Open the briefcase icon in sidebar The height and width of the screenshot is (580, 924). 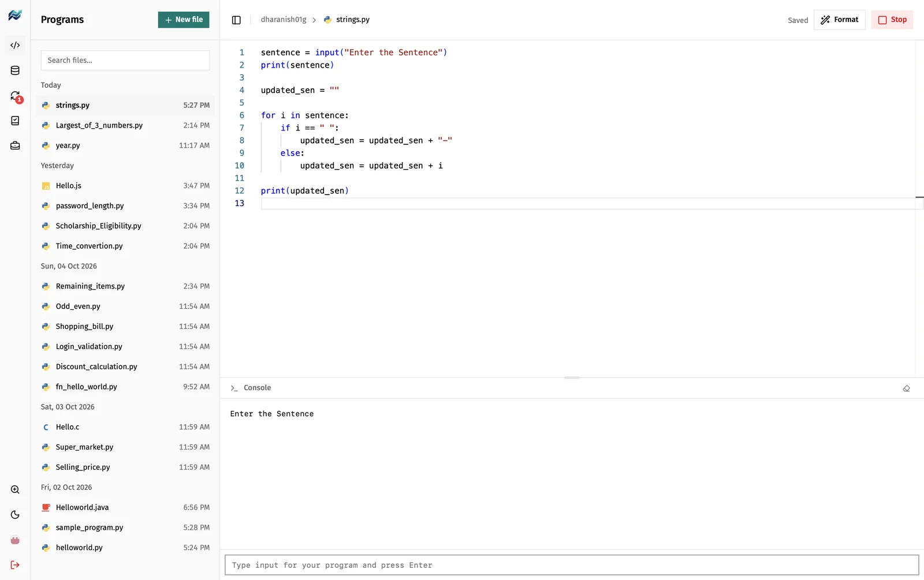click(x=15, y=146)
